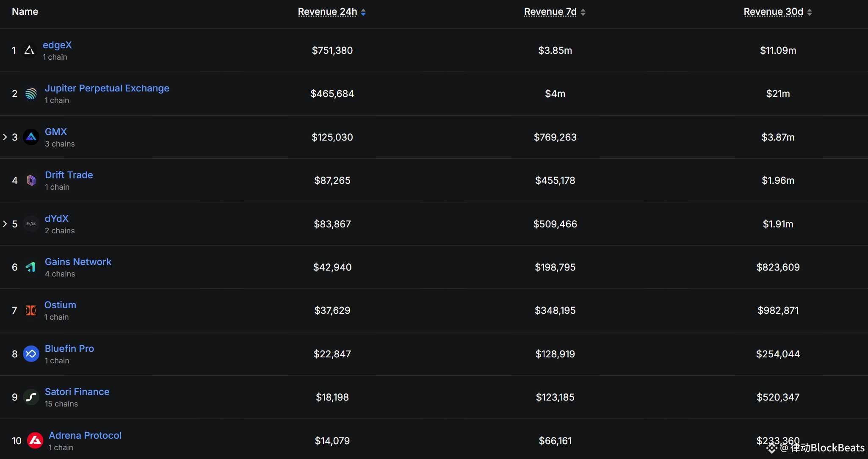Click the GMX logo icon
This screenshot has width=868, height=459.
coord(31,137)
